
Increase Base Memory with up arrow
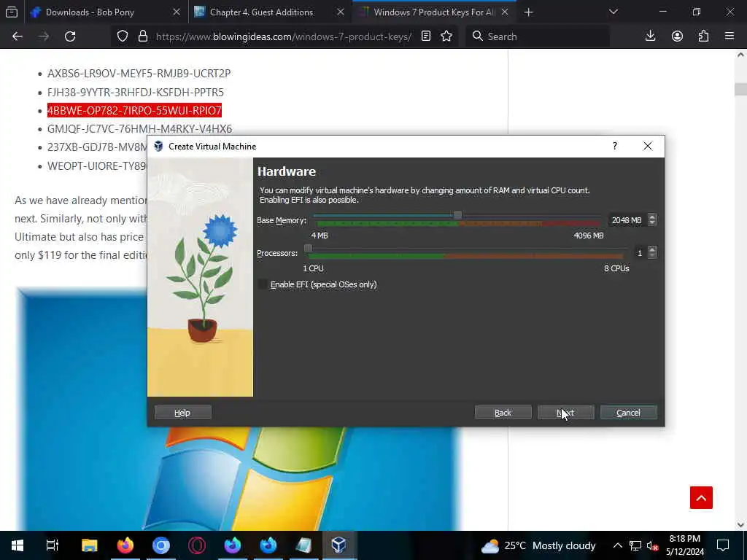pyautogui.click(x=652, y=217)
